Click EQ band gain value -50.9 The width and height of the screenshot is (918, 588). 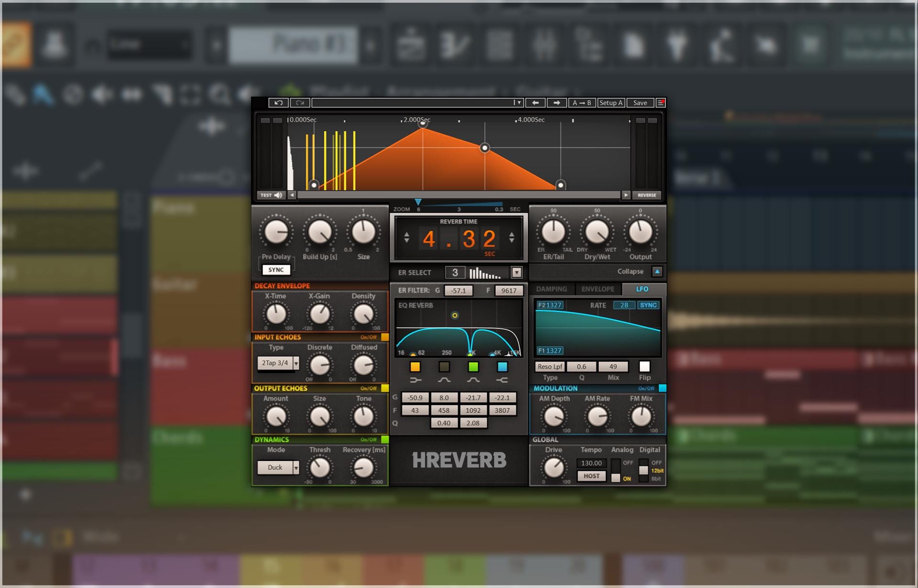[x=415, y=398]
